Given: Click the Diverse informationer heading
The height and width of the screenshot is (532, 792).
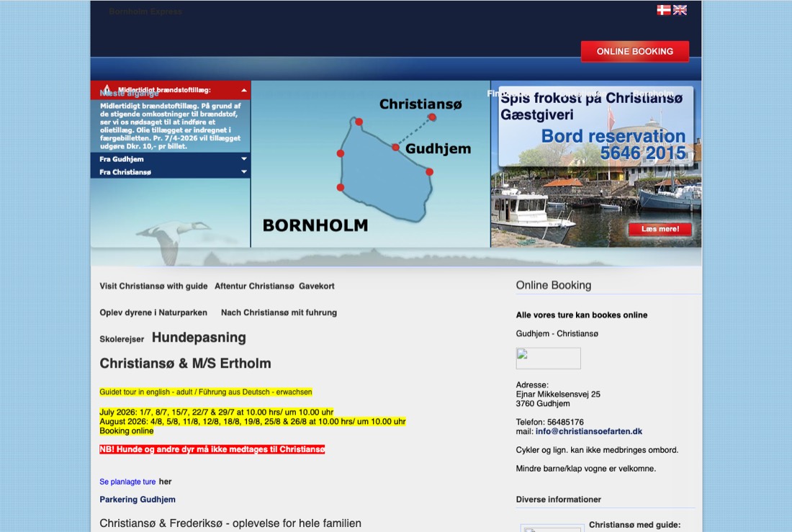Looking at the screenshot, I should (559, 500).
